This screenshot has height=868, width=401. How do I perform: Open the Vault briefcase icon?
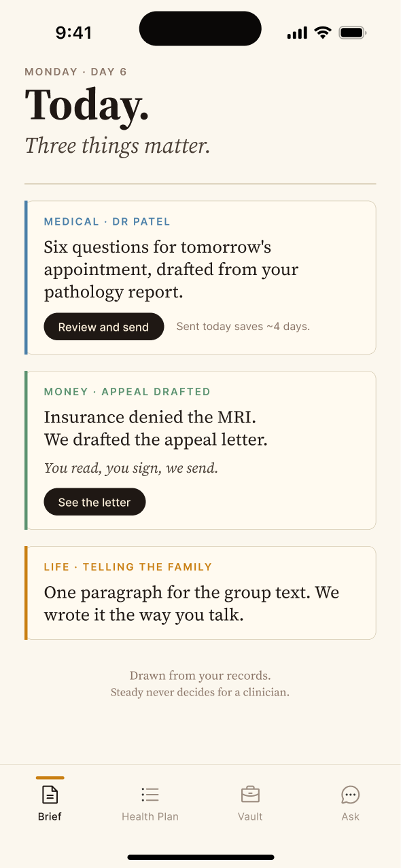(250, 794)
